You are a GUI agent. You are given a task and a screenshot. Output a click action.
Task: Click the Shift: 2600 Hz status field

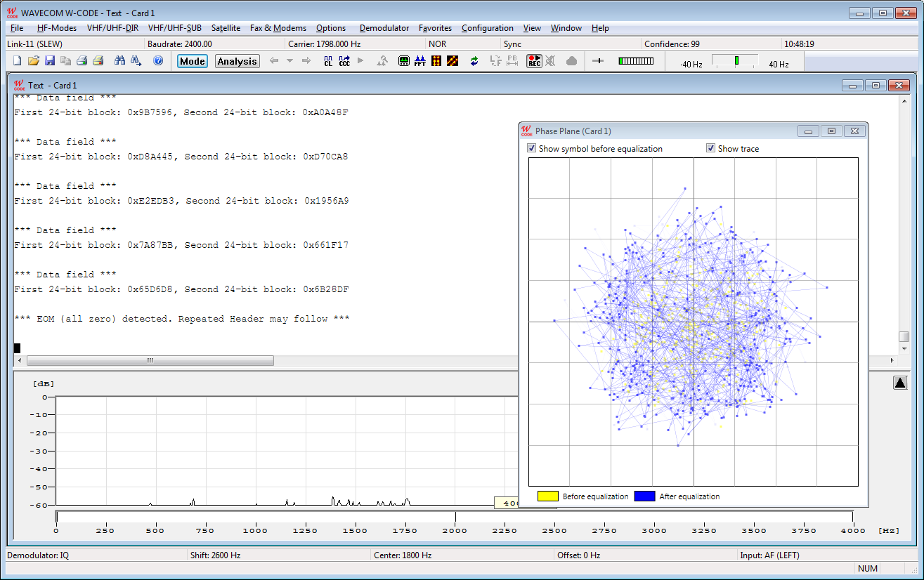coord(278,555)
